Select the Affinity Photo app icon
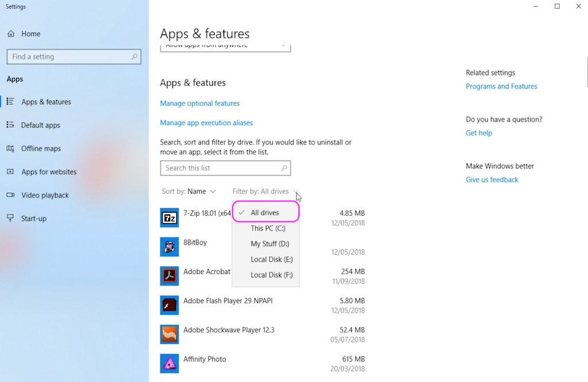The width and height of the screenshot is (588, 382). click(x=169, y=364)
